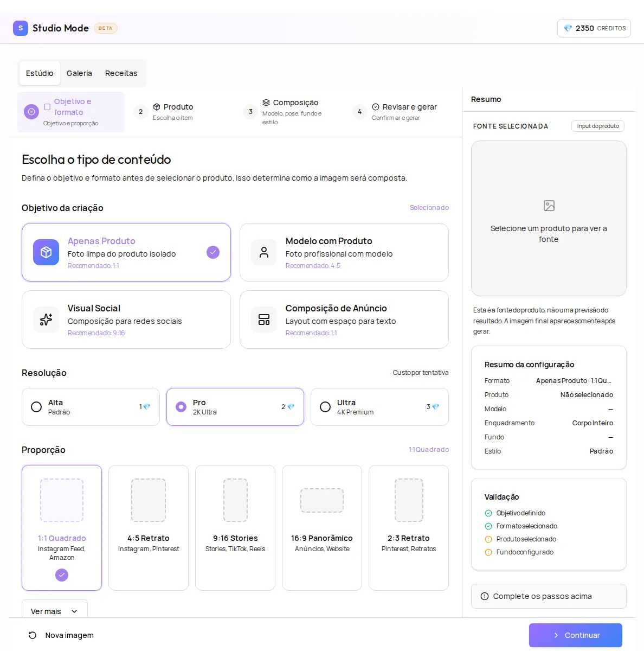Switch to the Receitas tab

click(x=121, y=73)
